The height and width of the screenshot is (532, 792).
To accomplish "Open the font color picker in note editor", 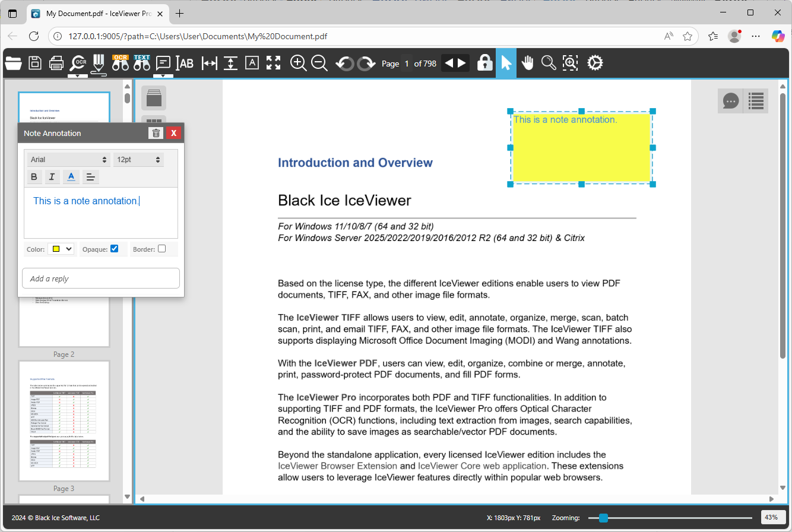I will click(x=71, y=176).
